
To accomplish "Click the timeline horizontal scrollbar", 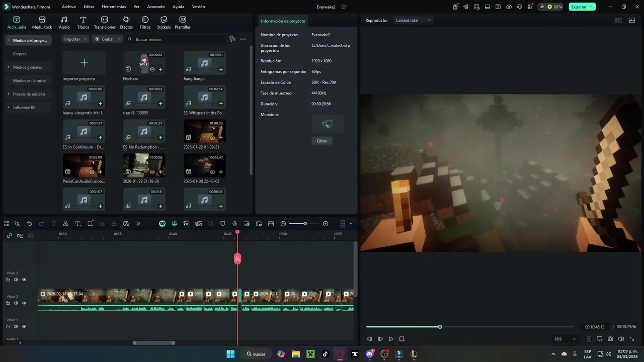I will point(154,343).
